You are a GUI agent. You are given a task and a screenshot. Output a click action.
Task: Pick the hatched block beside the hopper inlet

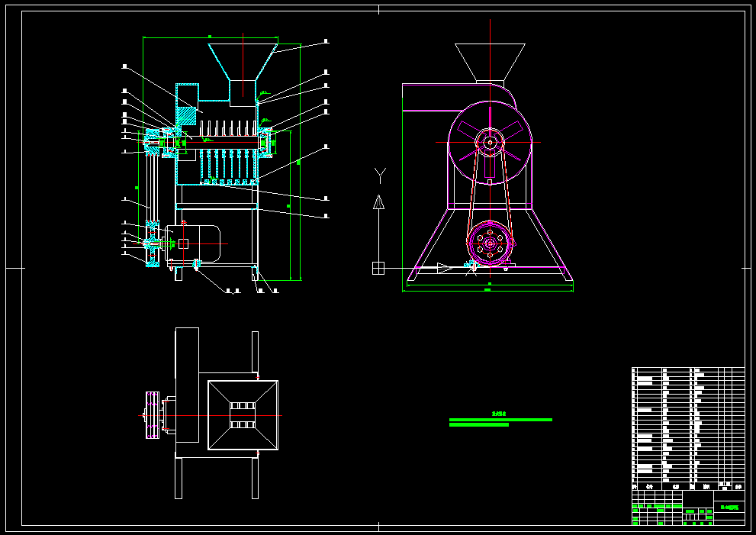click(x=187, y=116)
